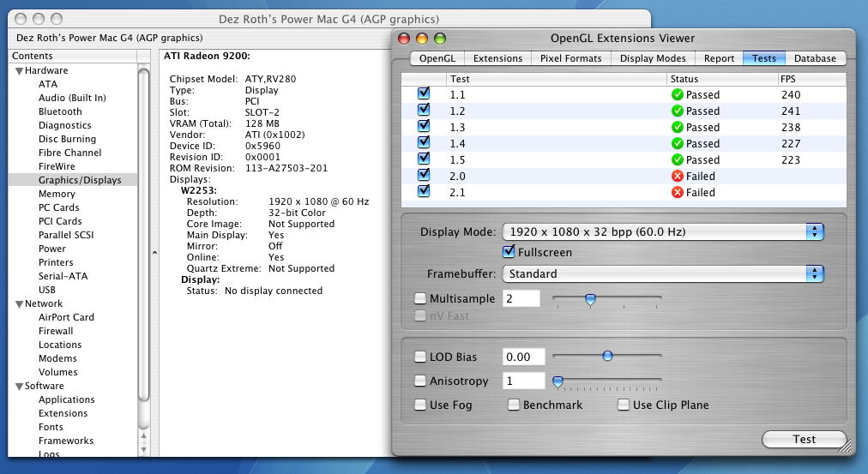Enable the Benchmark checkbox
868x474 pixels.
(514, 405)
